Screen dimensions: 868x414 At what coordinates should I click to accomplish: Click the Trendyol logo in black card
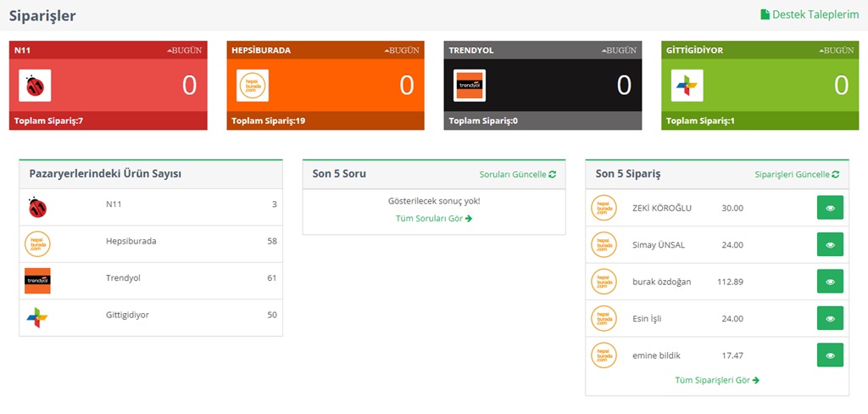tap(470, 86)
